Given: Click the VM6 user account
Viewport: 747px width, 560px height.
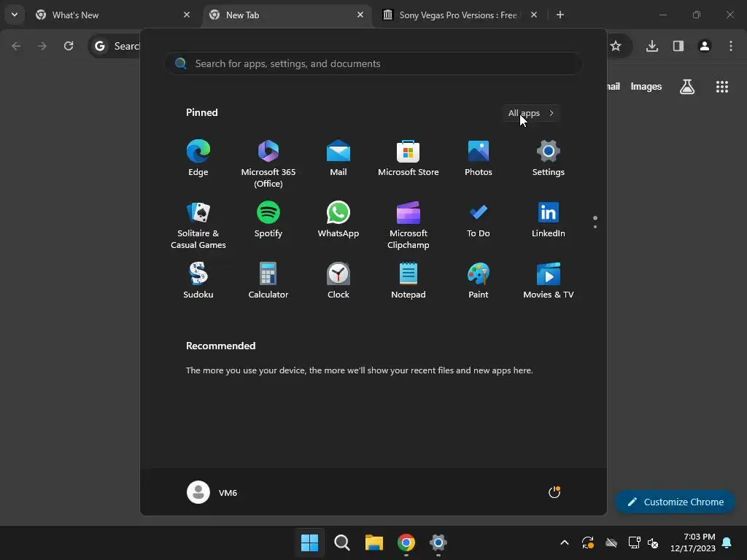Looking at the screenshot, I should 212,492.
